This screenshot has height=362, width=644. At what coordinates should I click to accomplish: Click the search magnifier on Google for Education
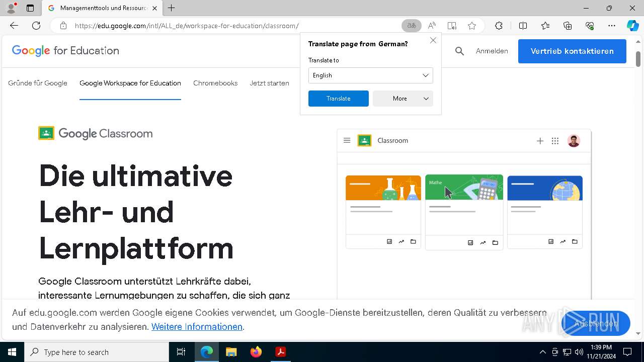click(x=459, y=51)
